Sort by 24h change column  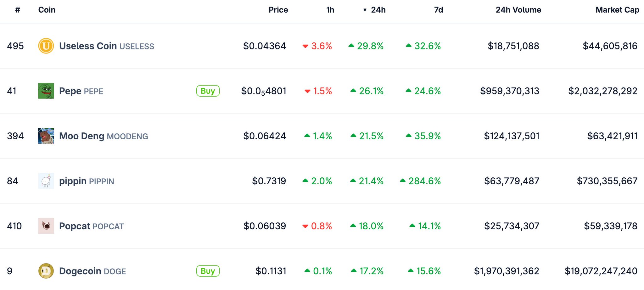tap(378, 10)
